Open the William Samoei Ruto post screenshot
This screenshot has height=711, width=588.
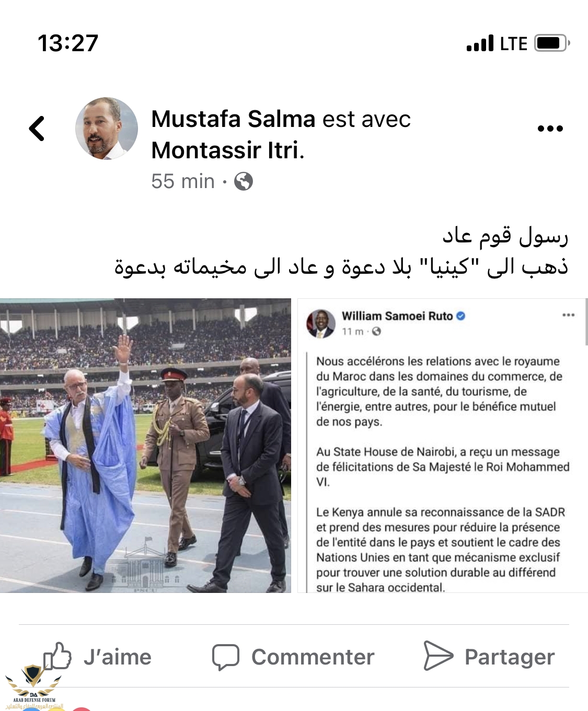click(443, 446)
